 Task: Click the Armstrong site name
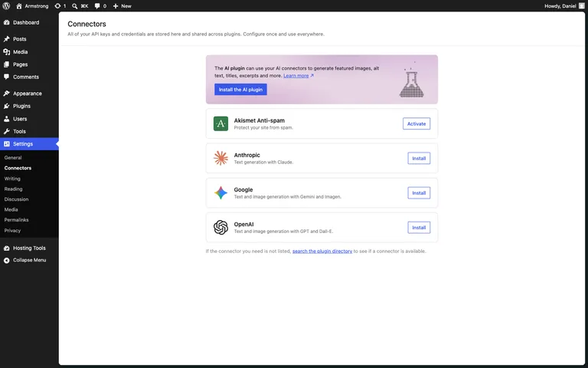click(x=37, y=6)
